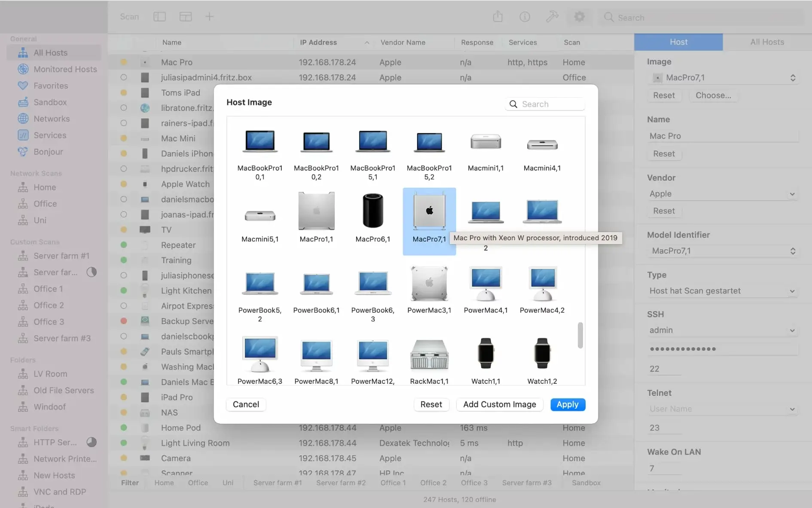Switch to the Host tab
Screen dimensions: 812x508
point(678,42)
